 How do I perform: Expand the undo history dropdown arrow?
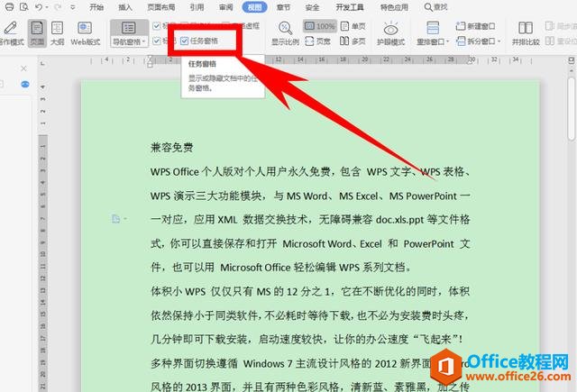(x=47, y=7)
